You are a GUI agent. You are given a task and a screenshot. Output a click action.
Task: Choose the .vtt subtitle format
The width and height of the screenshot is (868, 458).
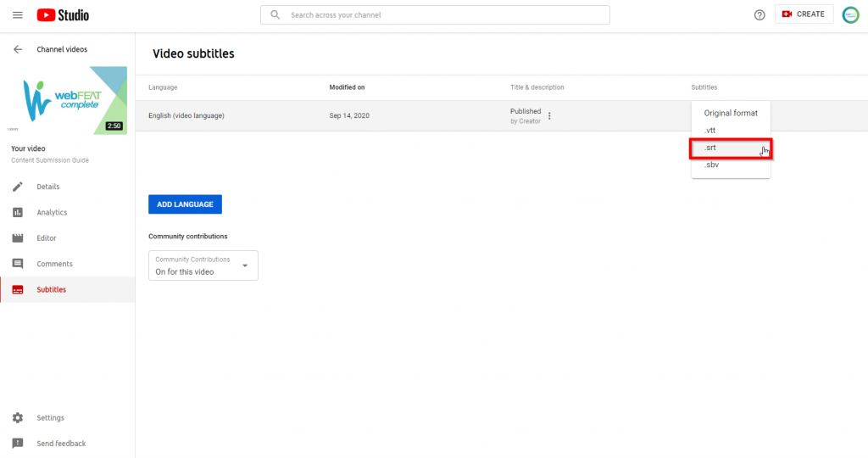click(x=731, y=130)
